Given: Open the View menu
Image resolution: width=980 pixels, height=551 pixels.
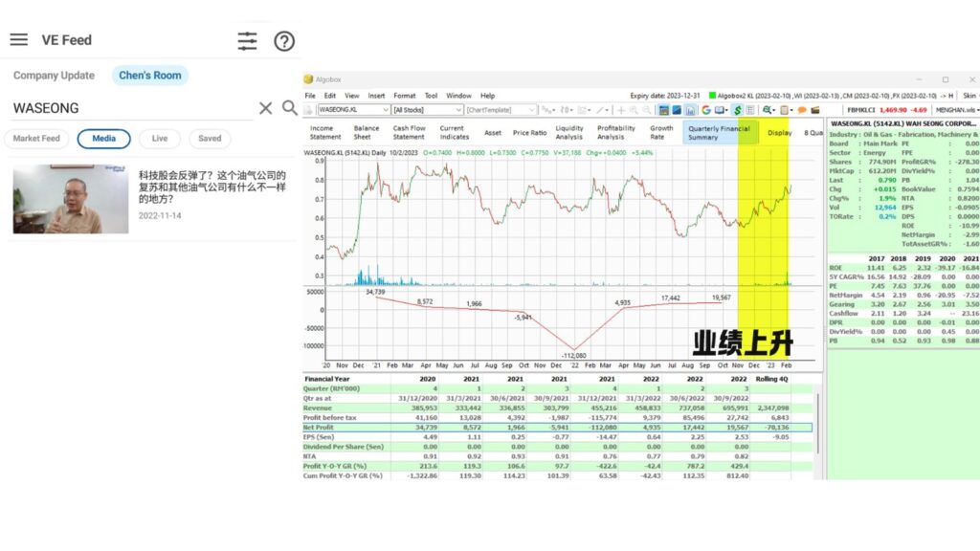Looking at the screenshot, I should click(352, 96).
